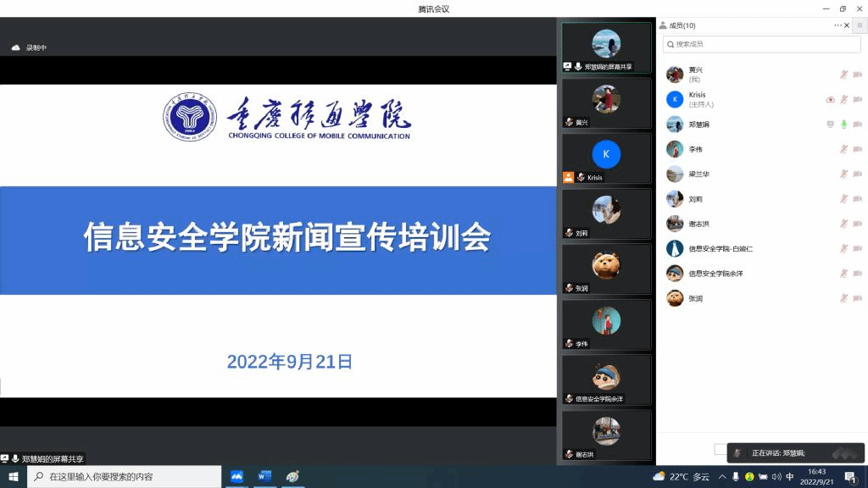The image size is (868, 488).
Task: Click 郑慧娟's green active microphone icon
Action: (844, 125)
